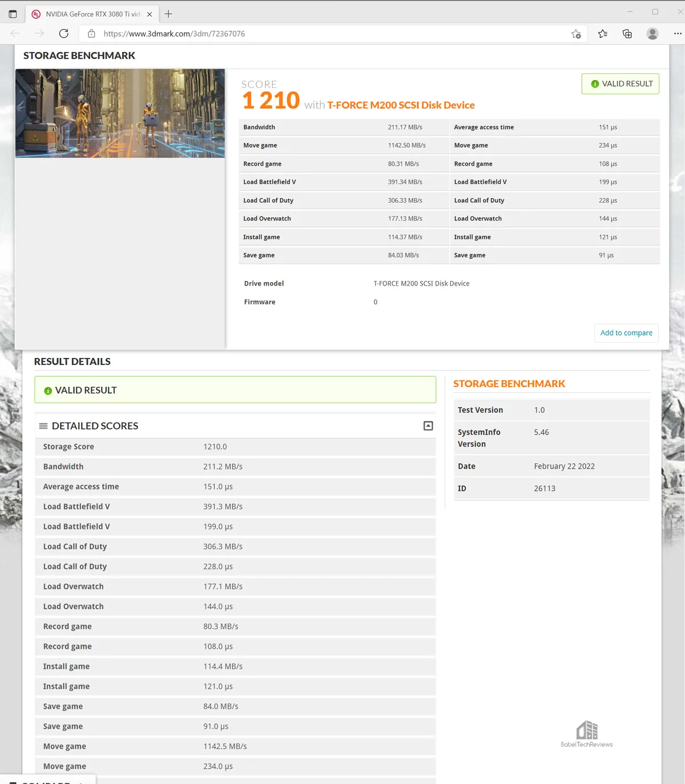Open a new browser tab
This screenshot has width=685, height=784.
[x=168, y=14]
